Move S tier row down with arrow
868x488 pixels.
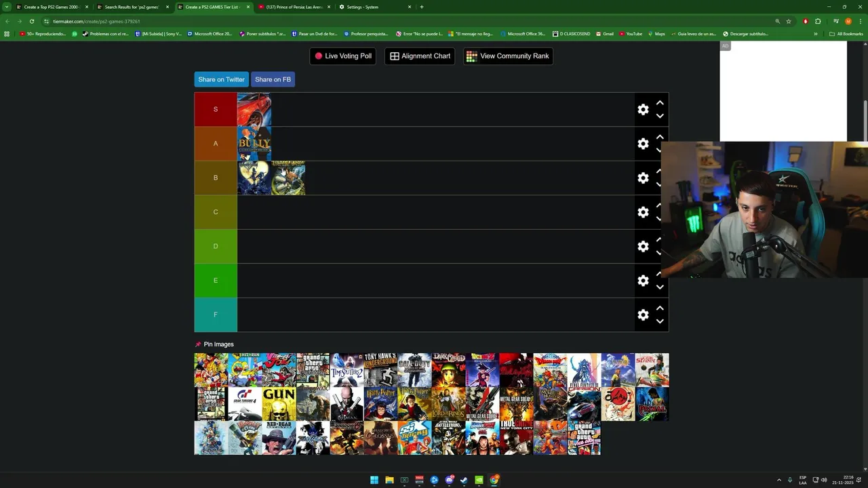pos(660,116)
